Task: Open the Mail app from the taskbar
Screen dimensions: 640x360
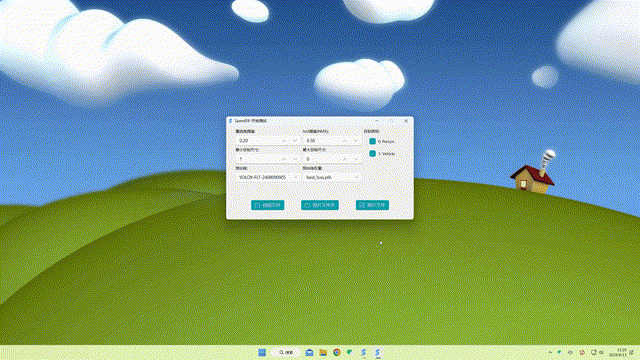Action: point(309,352)
